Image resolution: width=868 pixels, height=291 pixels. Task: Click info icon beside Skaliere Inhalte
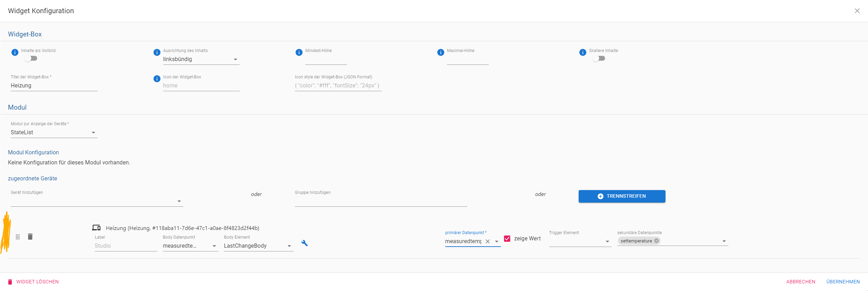(583, 52)
